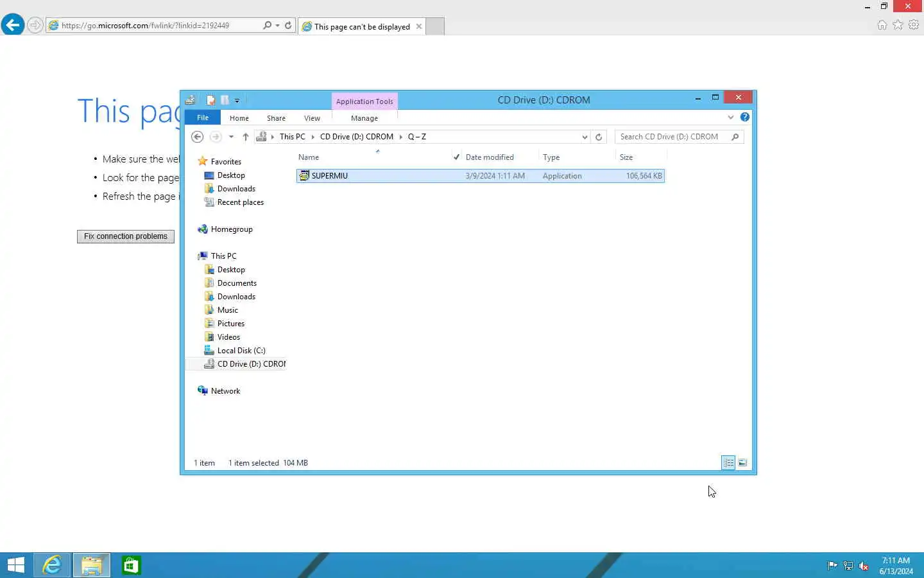Open a new tab in Internet Explorer
The height and width of the screenshot is (578, 924).
pyautogui.click(x=435, y=26)
